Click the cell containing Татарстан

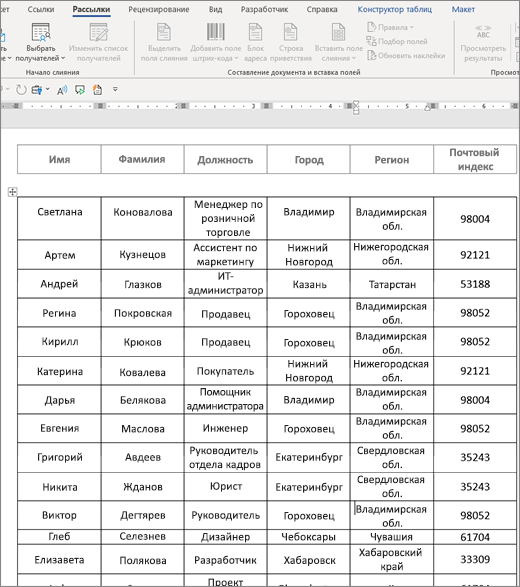pyautogui.click(x=392, y=284)
